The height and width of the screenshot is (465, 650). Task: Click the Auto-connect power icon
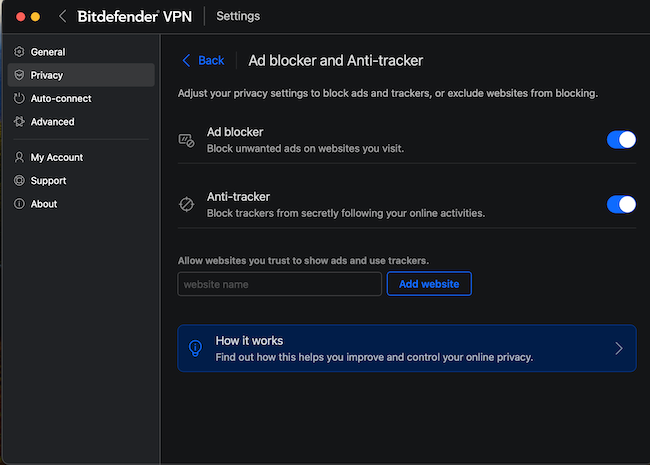19,98
